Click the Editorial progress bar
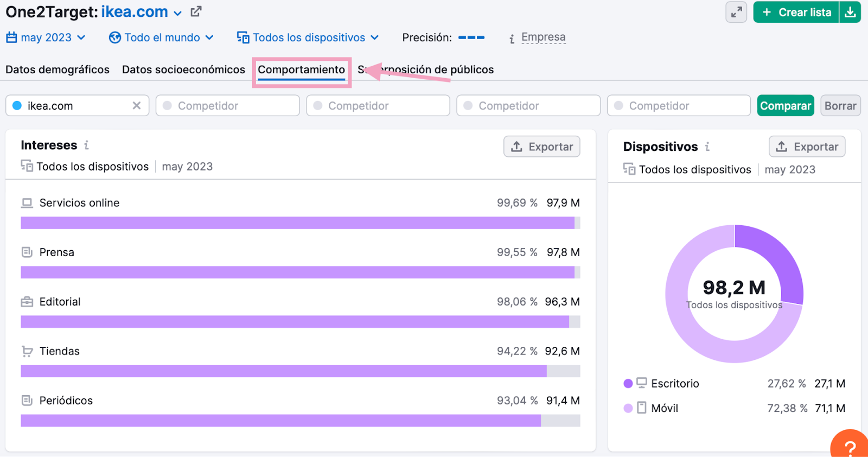This screenshot has height=457, width=868. tap(301, 322)
